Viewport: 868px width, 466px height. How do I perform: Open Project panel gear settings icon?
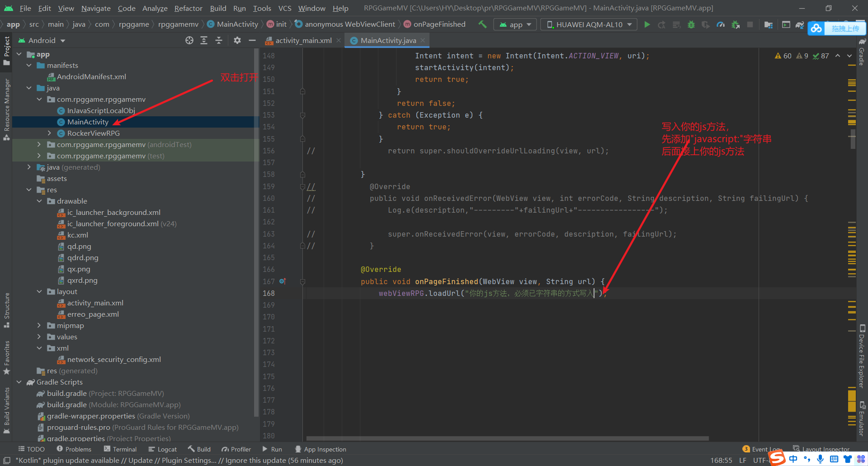(x=237, y=40)
